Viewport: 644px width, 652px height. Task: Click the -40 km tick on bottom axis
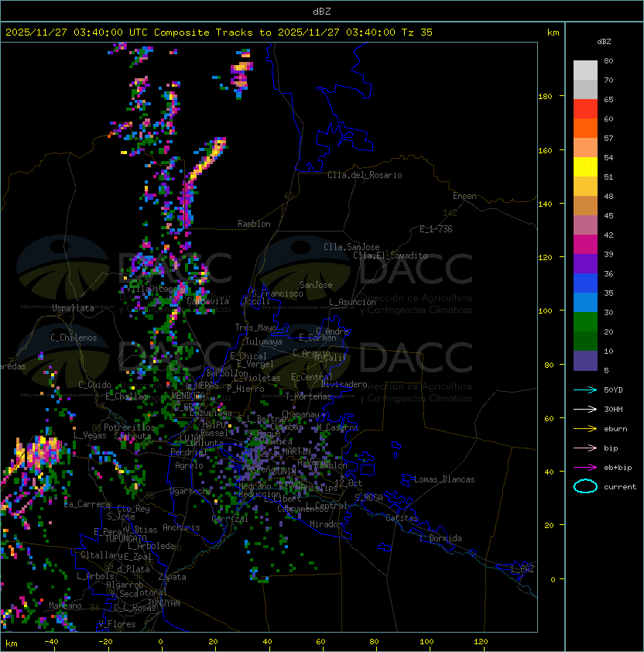[51, 642]
